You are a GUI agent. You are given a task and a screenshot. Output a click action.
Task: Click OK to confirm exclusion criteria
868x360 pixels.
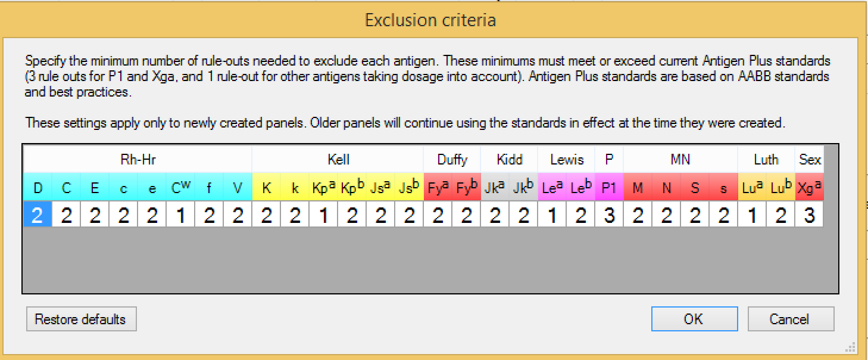(x=694, y=318)
